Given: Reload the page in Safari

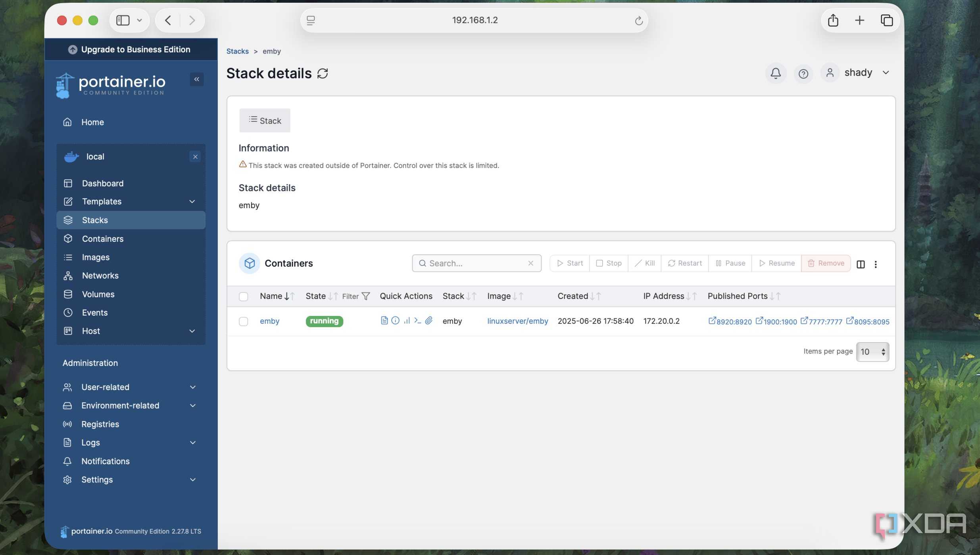Looking at the screenshot, I should coord(638,20).
